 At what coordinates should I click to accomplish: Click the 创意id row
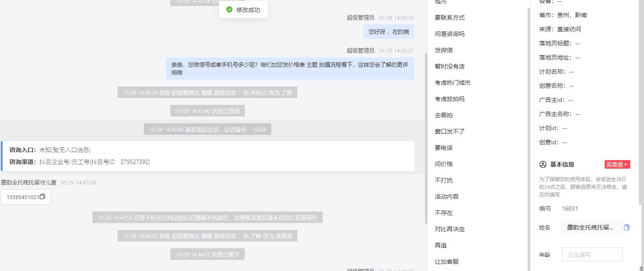click(x=553, y=142)
